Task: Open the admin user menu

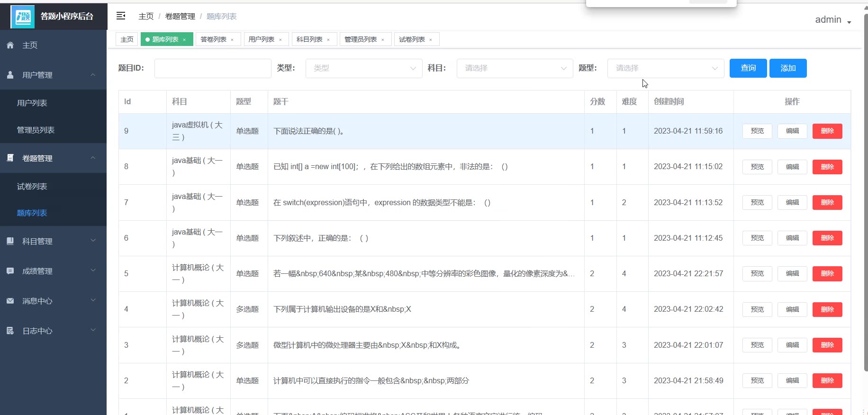Action: pos(833,20)
